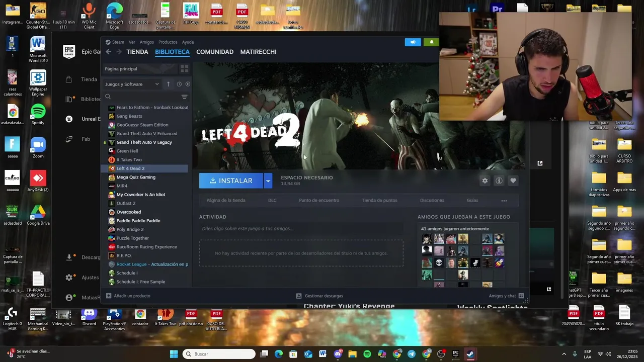Viewport: 644px width, 362px height.
Task: Toggle Left 4 Dead 2 favorite heart
Action: (x=513, y=180)
